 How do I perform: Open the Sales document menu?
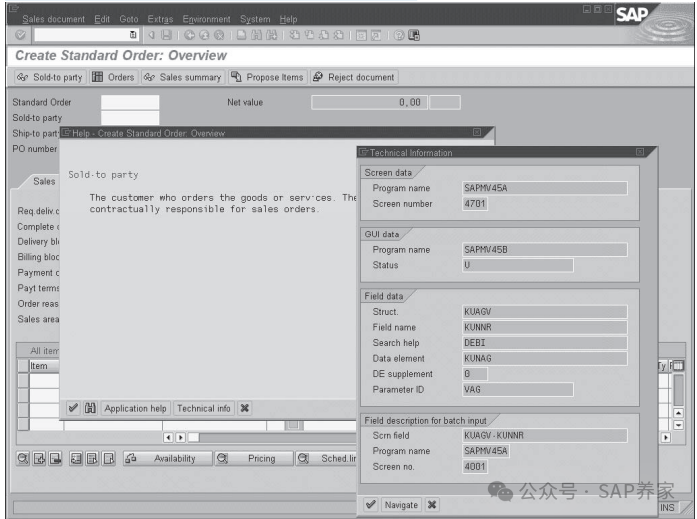point(53,19)
